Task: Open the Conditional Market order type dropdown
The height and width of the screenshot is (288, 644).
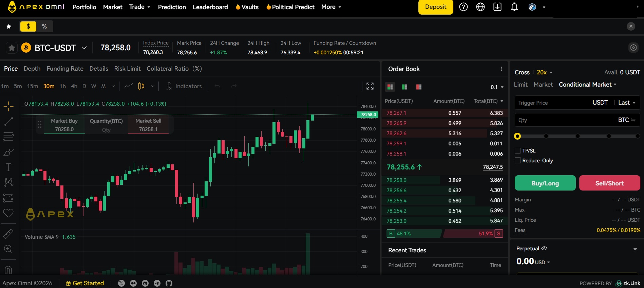Action: tap(588, 85)
